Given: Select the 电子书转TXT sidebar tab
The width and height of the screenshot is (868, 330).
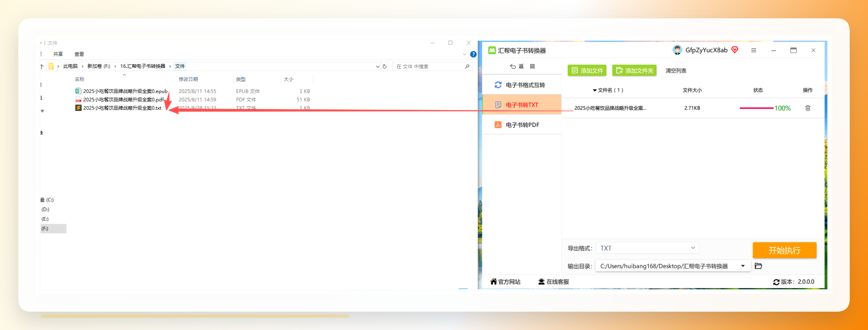Looking at the screenshot, I should click(x=522, y=105).
